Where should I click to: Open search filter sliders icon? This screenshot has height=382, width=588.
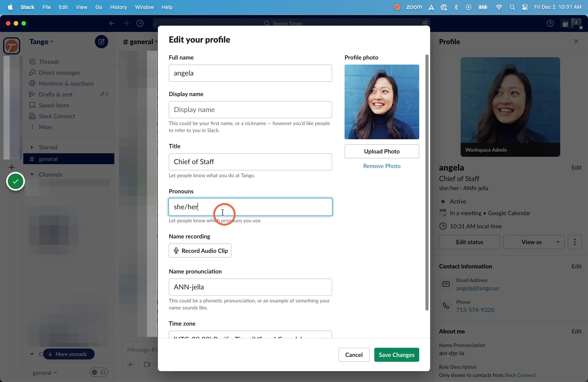pos(425,23)
